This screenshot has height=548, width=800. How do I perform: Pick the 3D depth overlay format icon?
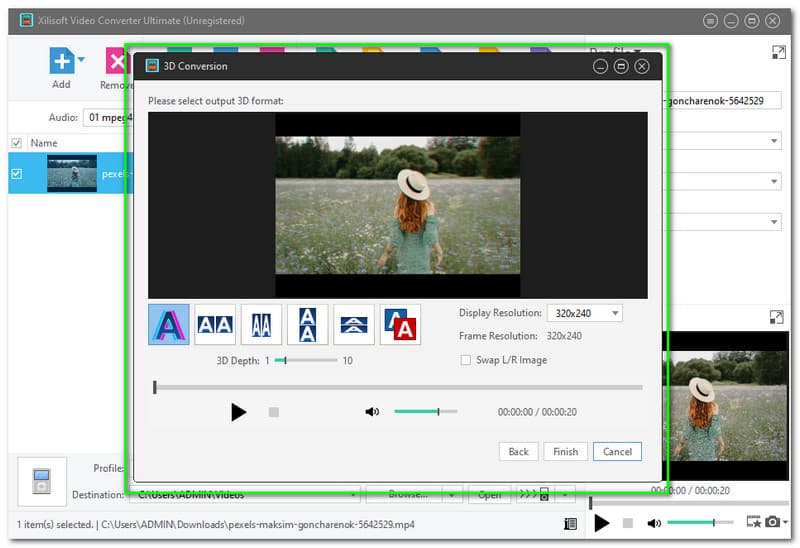click(x=400, y=325)
